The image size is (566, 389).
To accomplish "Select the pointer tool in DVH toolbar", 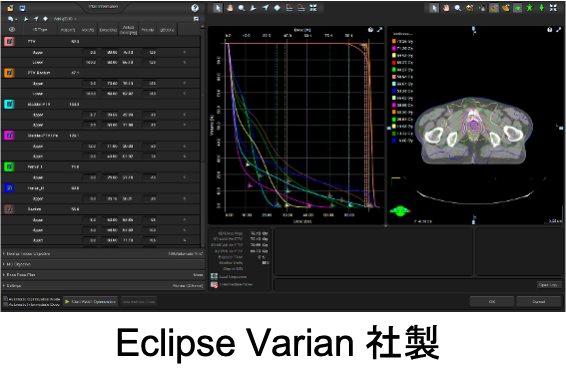I will click(218, 8).
